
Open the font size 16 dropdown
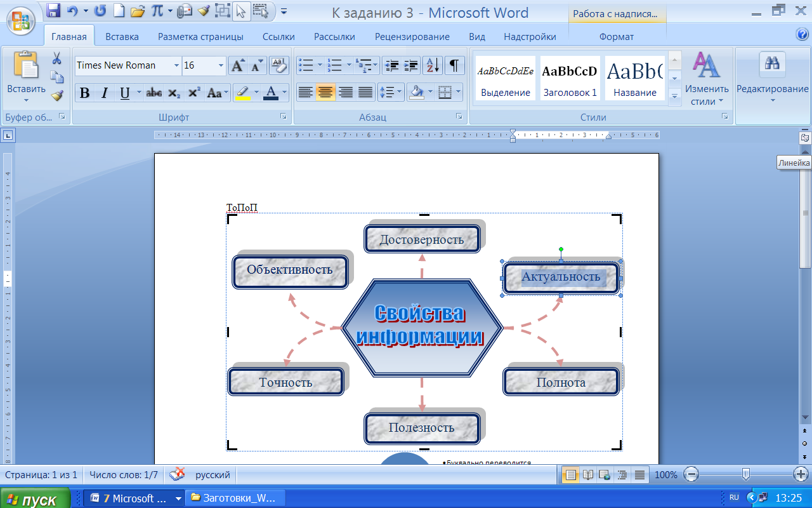click(x=221, y=65)
